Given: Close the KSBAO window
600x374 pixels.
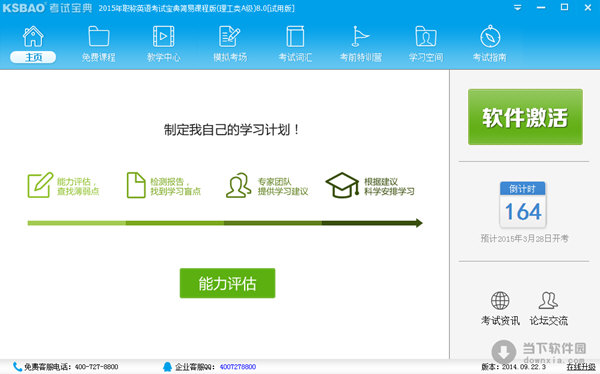Looking at the screenshot, I should (x=588, y=7).
